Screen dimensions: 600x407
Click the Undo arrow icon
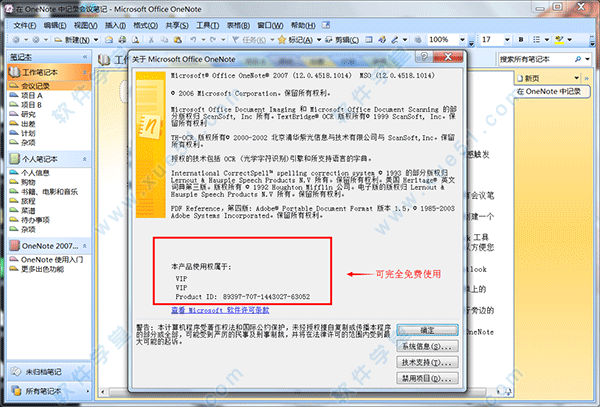coord(193,39)
